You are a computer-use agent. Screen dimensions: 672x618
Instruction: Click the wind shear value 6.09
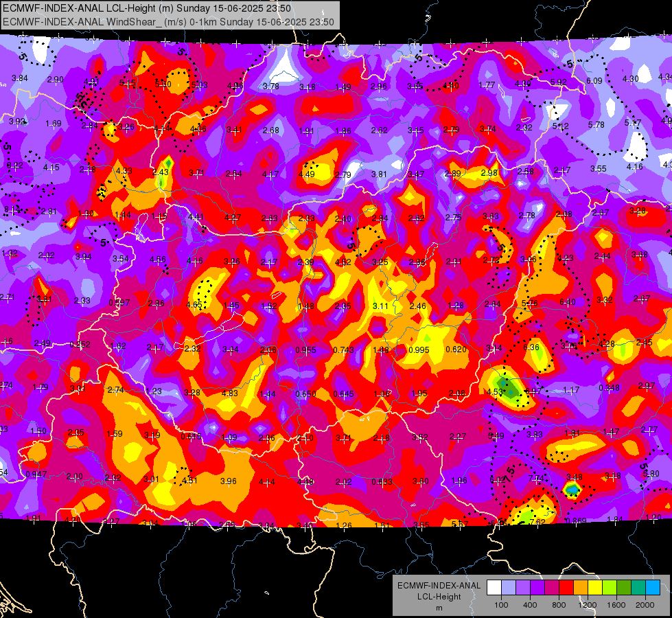594,80
